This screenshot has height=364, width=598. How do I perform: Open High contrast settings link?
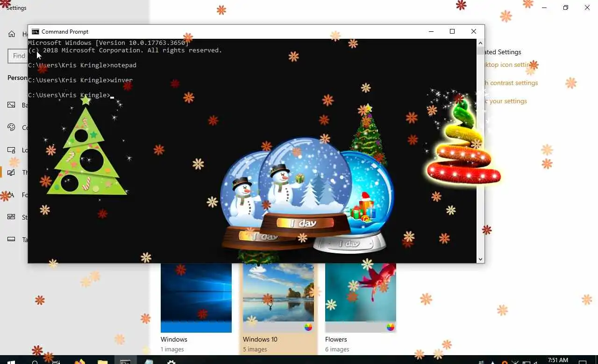pos(511,83)
